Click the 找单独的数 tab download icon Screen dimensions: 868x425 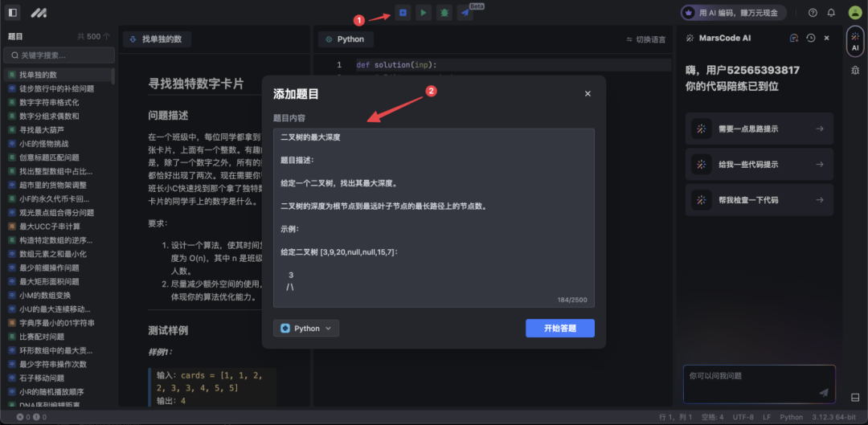[x=133, y=39]
